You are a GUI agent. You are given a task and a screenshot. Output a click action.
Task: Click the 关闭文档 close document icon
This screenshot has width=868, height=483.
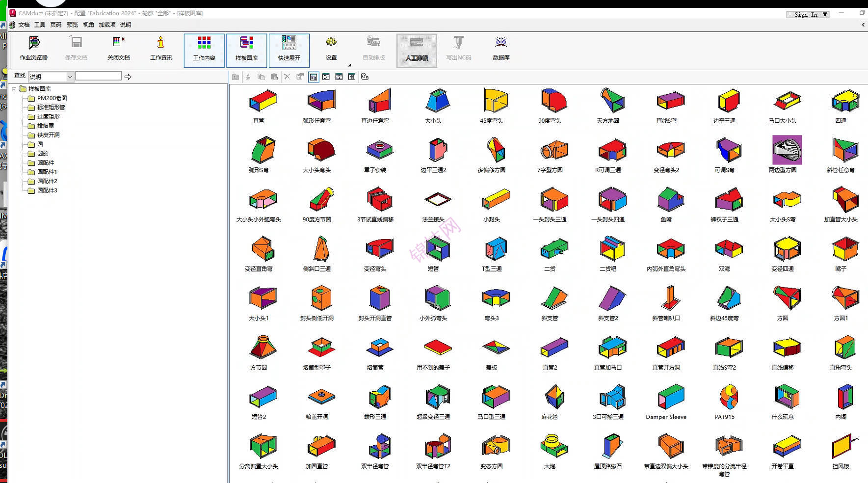(x=119, y=49)
